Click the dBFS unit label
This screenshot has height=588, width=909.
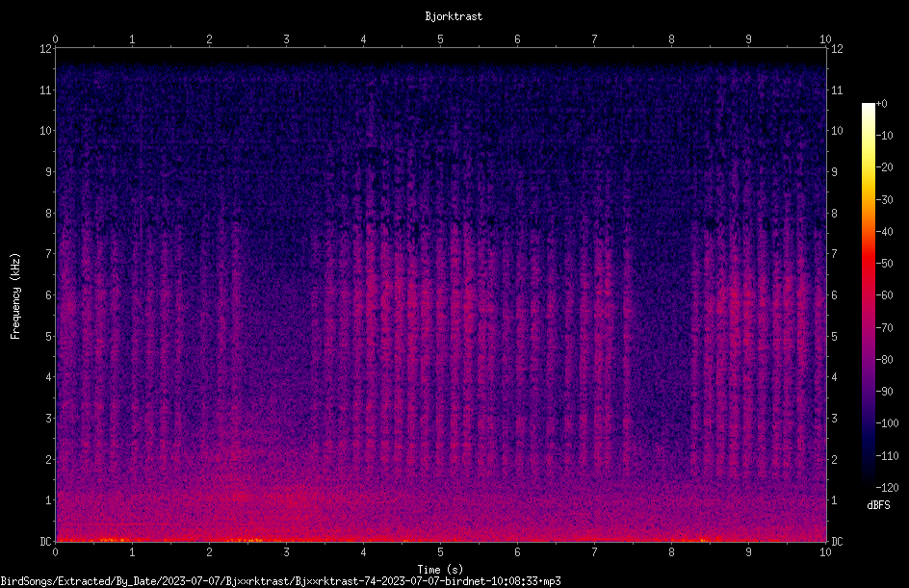pyautogui.click(x=878, y=506)
